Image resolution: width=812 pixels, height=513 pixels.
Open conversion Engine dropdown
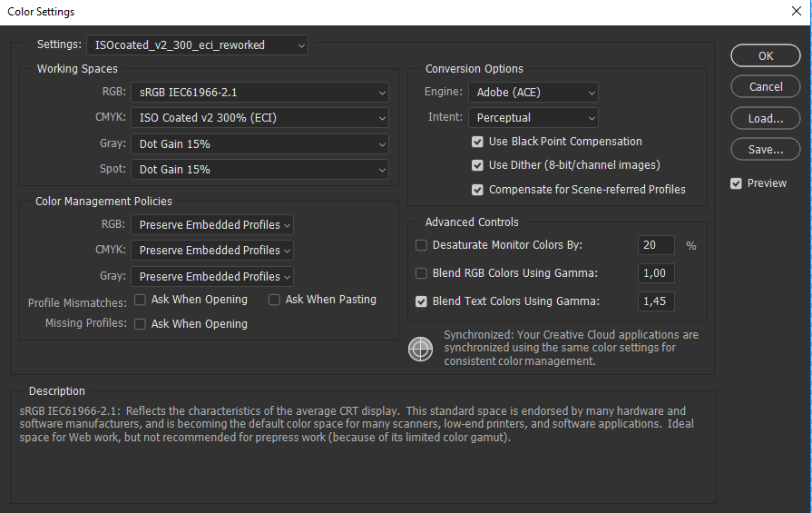(x=533, y=93)
